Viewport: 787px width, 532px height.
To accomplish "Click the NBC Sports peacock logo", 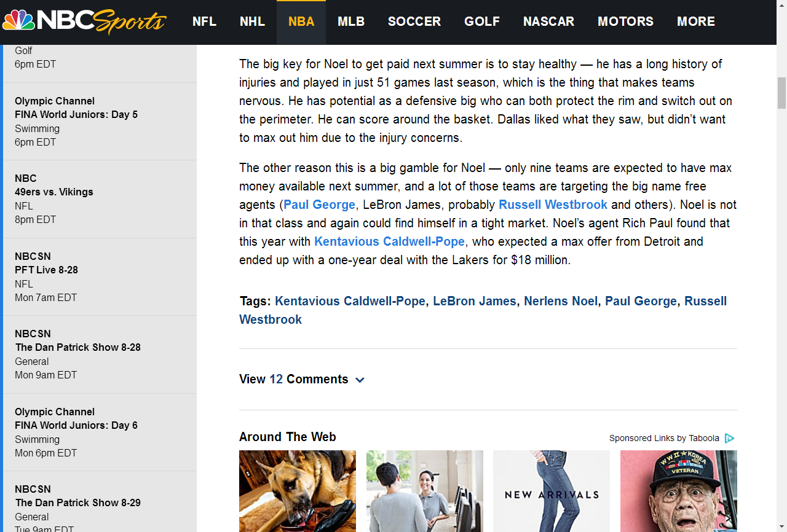I will pos(84,21).
